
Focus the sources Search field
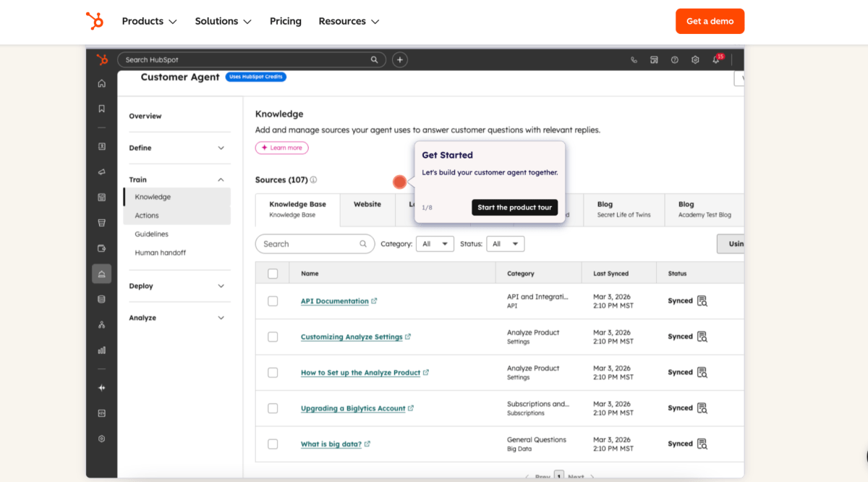pyautogui.click(x=315, y=244)
